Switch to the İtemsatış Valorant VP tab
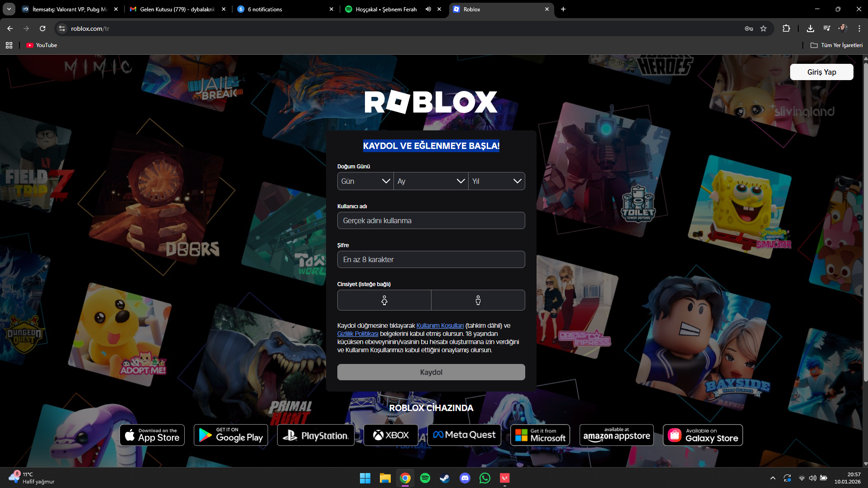This screenshot has width=868, height=488. pos(70,9)
